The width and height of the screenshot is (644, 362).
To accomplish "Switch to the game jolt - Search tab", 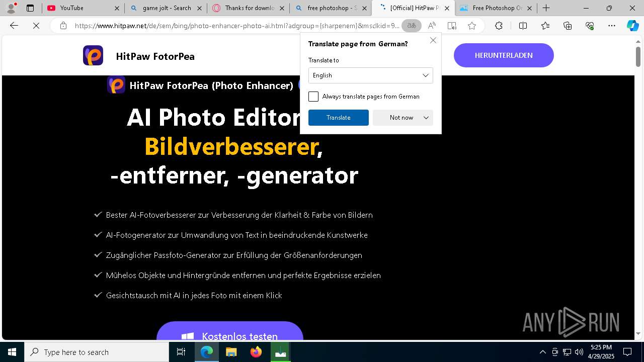I will point(167,8).
